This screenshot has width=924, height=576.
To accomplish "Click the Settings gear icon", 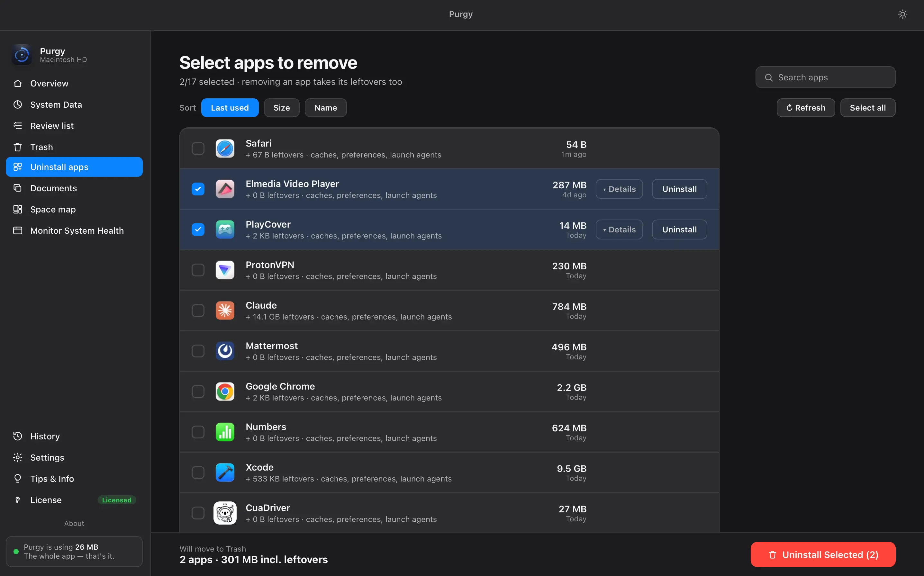I will (18, 457).
